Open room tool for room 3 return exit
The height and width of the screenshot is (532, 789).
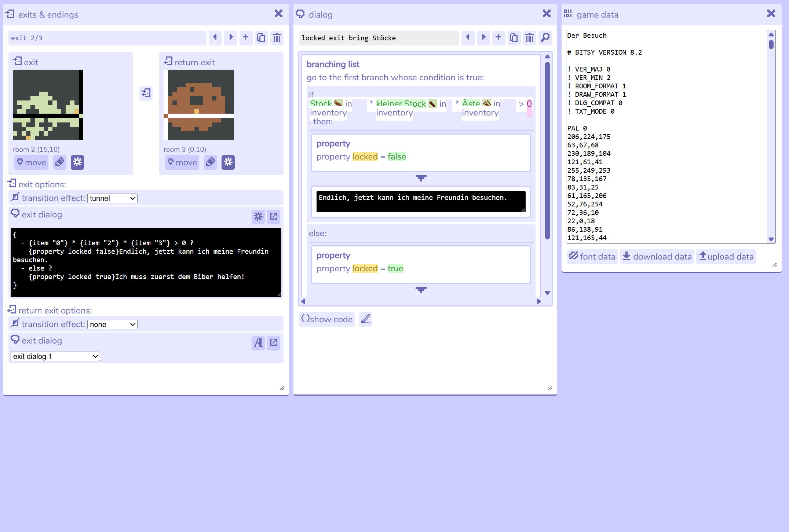pos(228,162)
